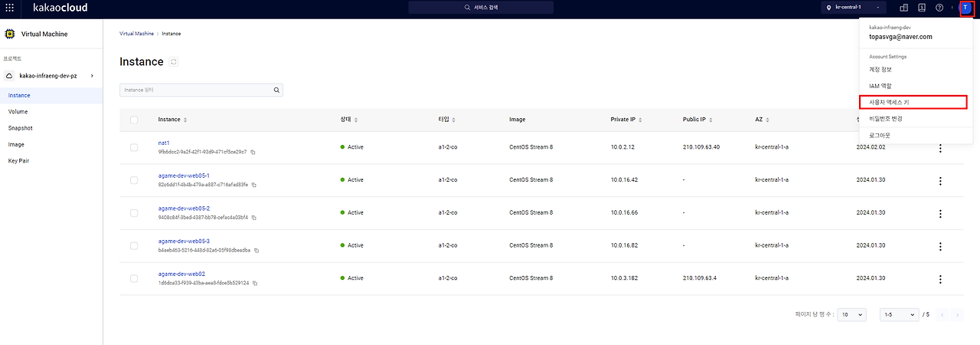This screenshot has height=345, width=980.
Task: Sort by the AZ column
Action: point(768,120)
